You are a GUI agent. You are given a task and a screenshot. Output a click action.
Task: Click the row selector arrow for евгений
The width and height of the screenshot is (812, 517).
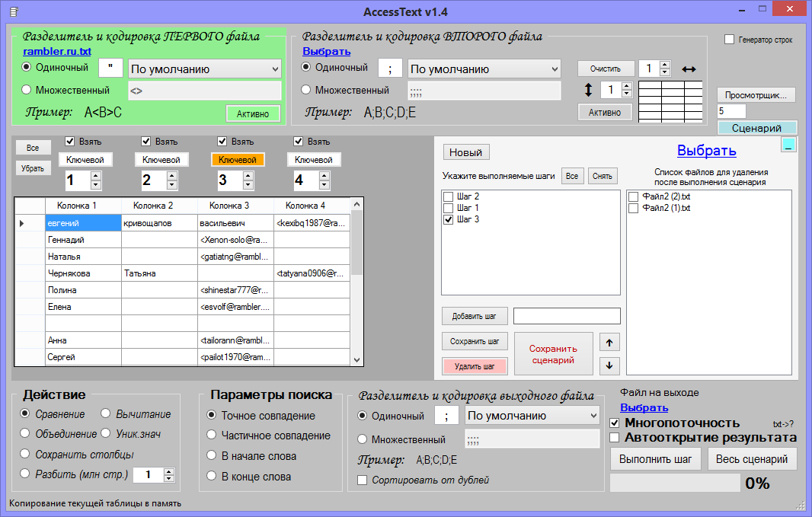(x=22, y=223)
